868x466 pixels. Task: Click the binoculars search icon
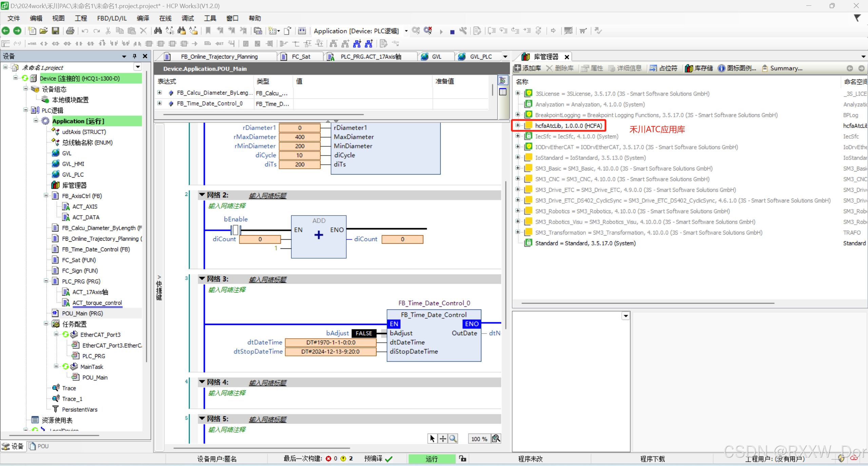[158, 31]
